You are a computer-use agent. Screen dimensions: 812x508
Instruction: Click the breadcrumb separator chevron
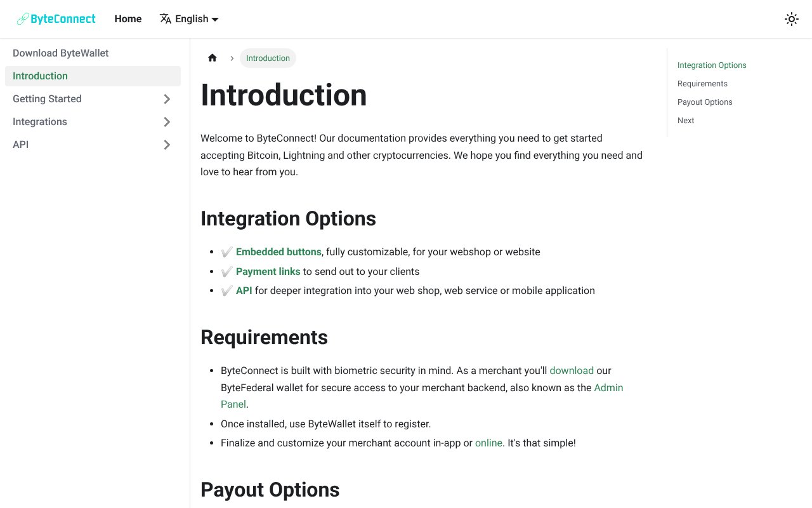coord(232,58)
